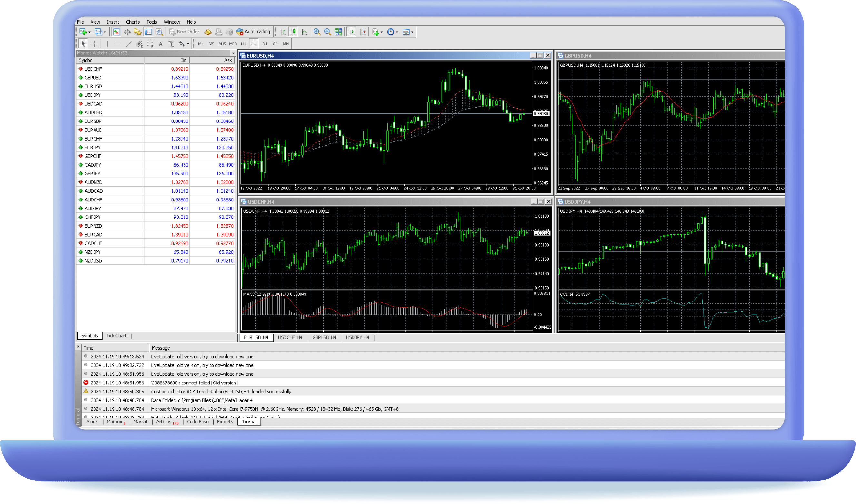Open the Charts menu
Screen dimensions: 856x504
tap(133, 22)
